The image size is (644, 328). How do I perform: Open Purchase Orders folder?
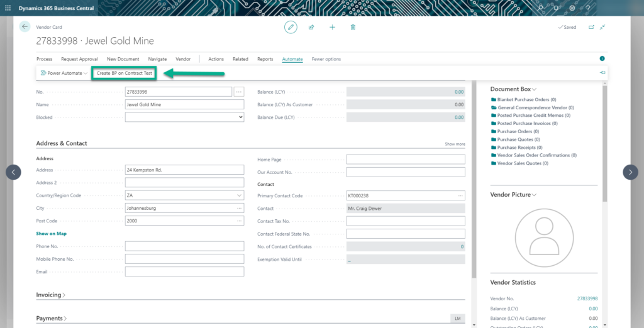515,131
